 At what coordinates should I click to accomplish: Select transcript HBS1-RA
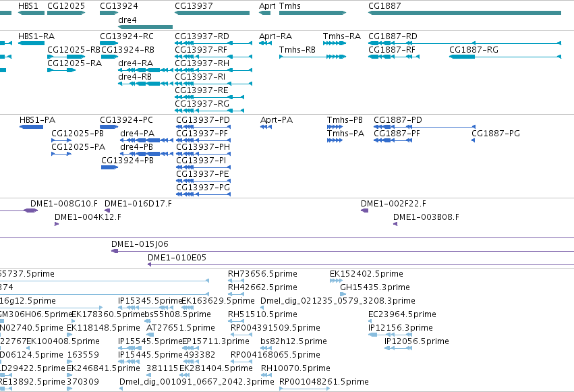36,36
